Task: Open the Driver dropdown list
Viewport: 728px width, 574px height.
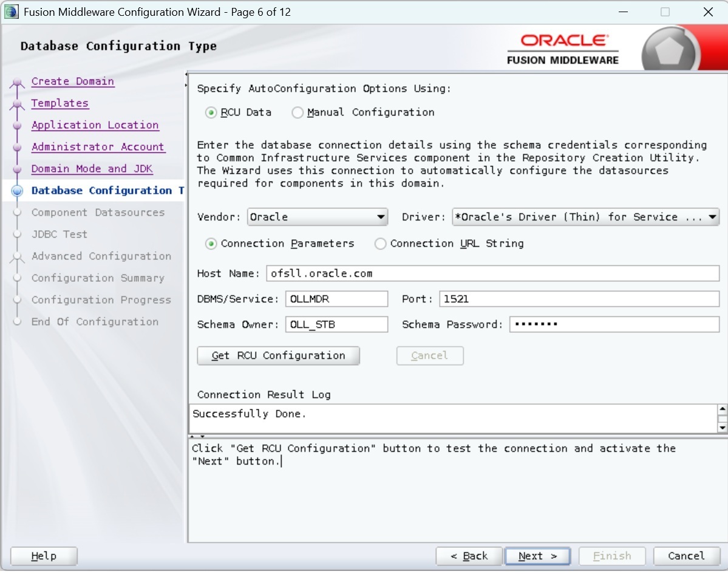Action: point(585,217)
